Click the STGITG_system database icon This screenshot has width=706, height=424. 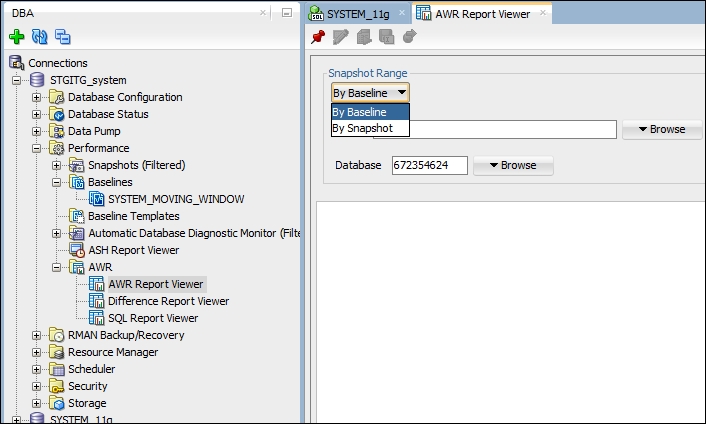37,80
